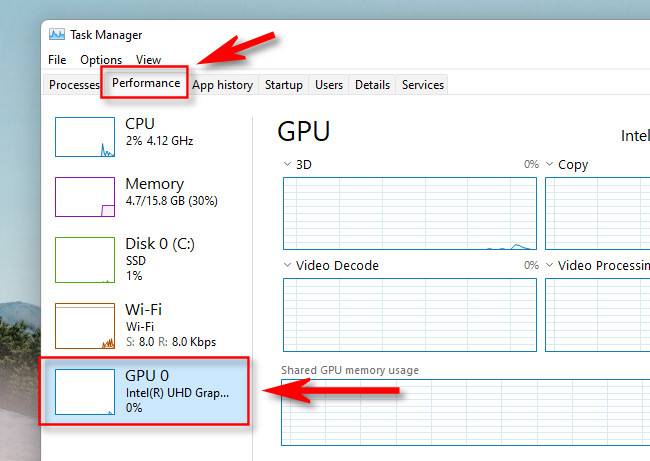Viewport: 650px width, 461px height.
Task: Select the GPU 0 graph thumbnail
Action: (84, 390)
